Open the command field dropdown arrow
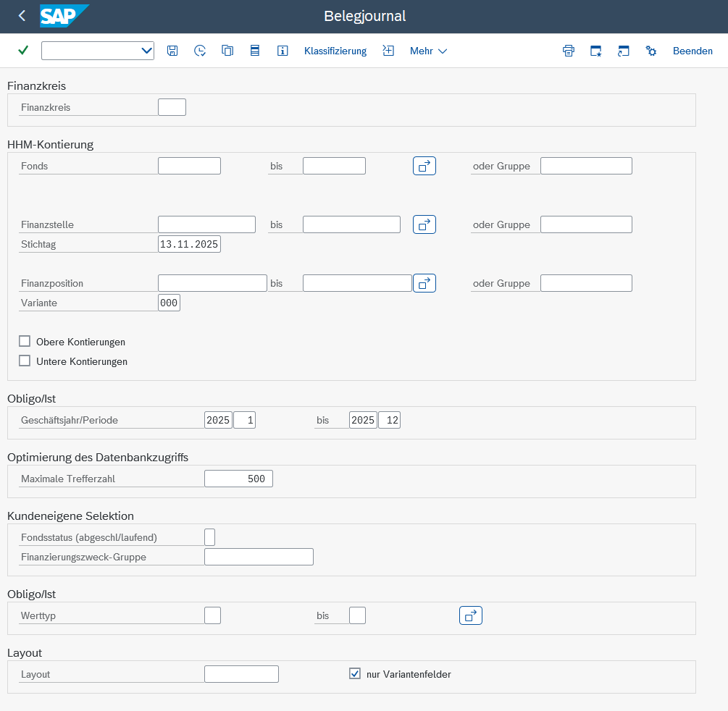 (146, 51)
